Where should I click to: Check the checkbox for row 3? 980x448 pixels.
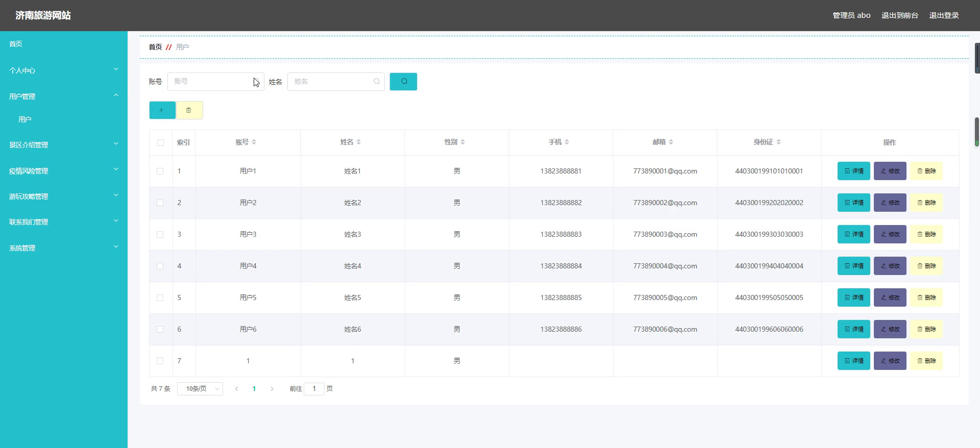[160, 234]
